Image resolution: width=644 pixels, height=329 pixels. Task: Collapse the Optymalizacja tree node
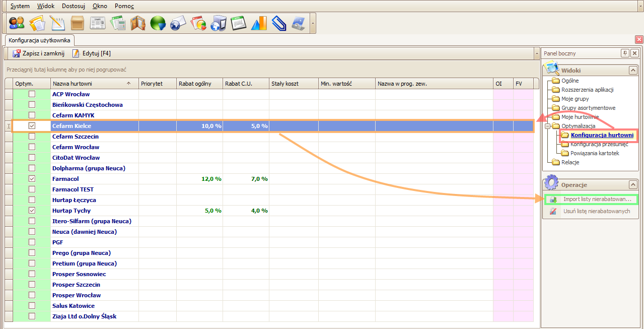tap(547, 126)
